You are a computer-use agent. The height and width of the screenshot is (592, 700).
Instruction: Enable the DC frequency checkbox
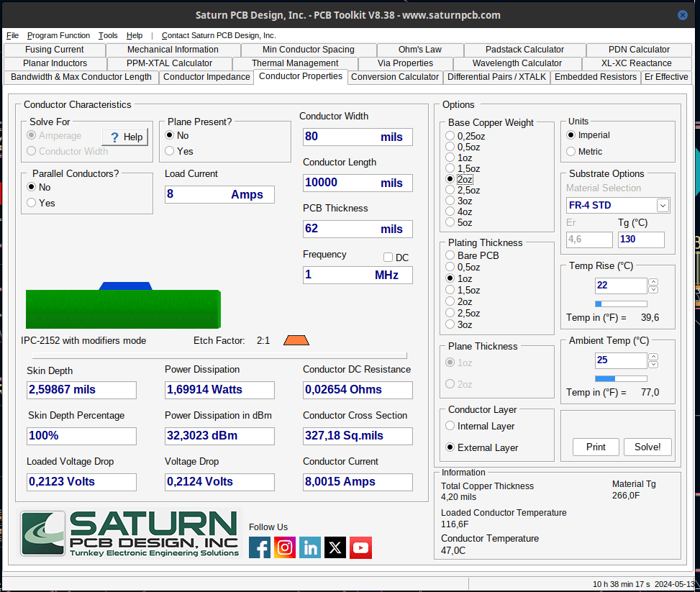(388, 258)
